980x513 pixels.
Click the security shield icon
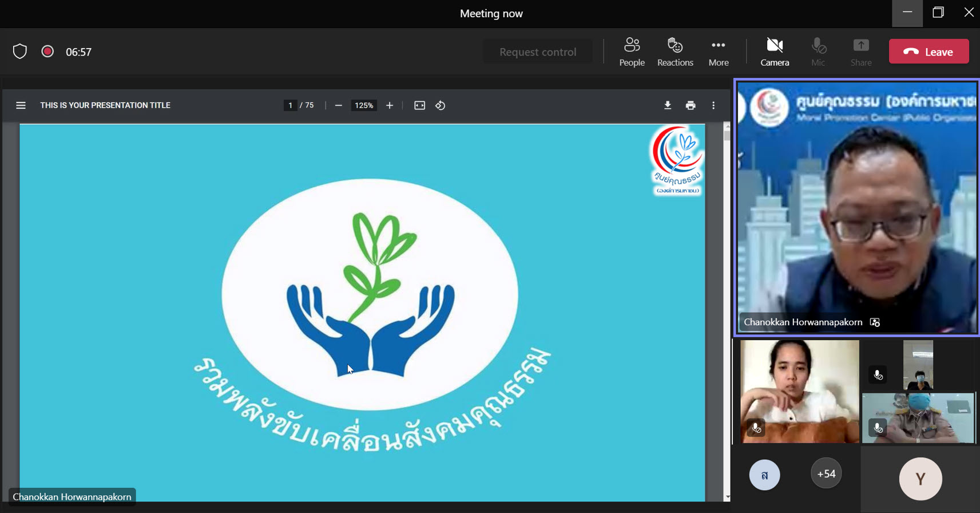click(20, 52)
